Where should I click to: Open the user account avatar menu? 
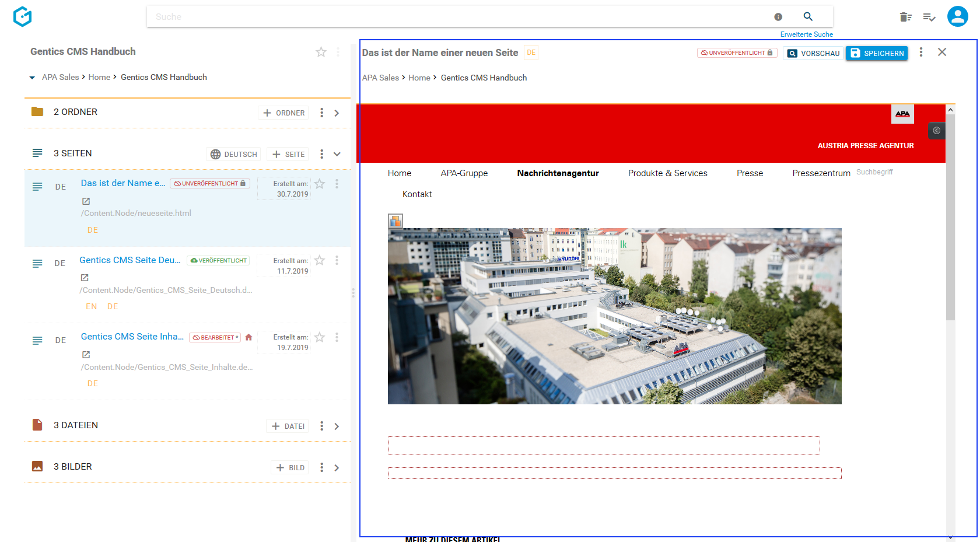click(958, 16)
